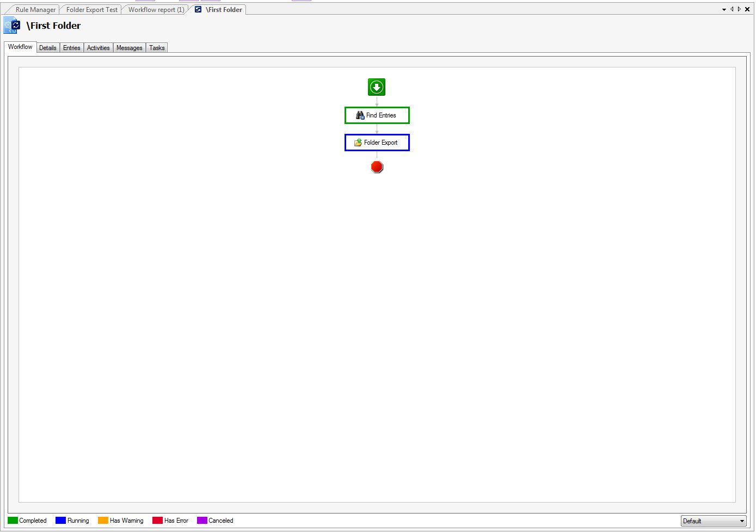Click the "Running" legend label
This screenshot has width=756, height=532.
click(78, 521)
